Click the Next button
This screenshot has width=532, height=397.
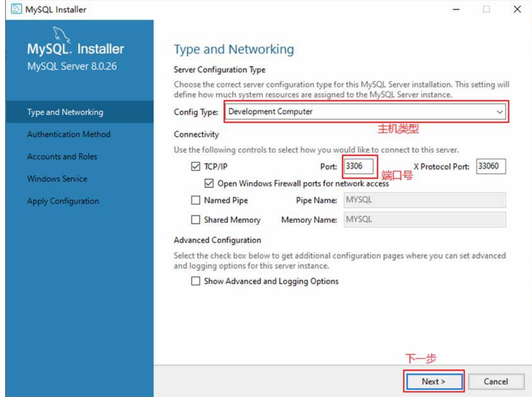[x=434, y=381]
